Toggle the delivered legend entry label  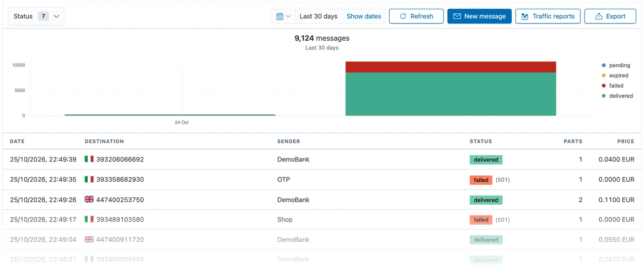621,96
